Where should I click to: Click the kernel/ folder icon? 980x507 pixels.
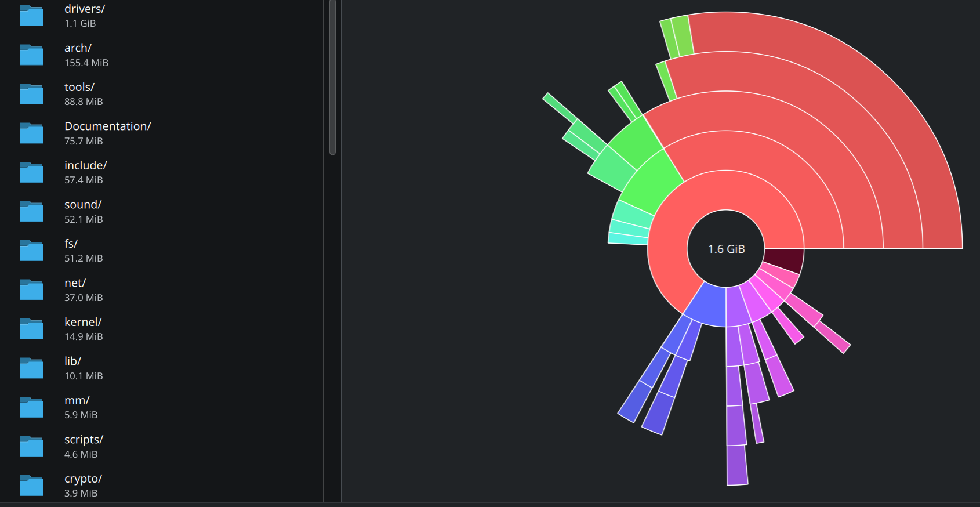tap(31, 329)
